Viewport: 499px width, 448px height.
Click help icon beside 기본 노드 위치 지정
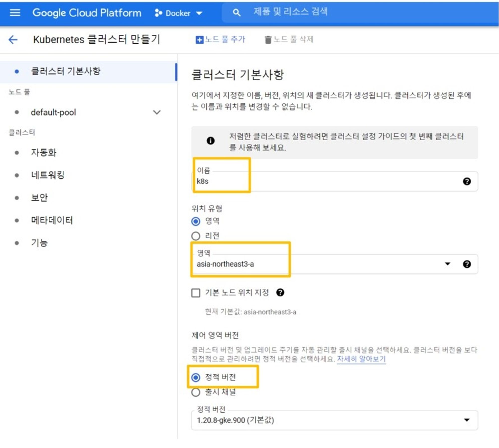pyautogui.click(x=280, y=292)
